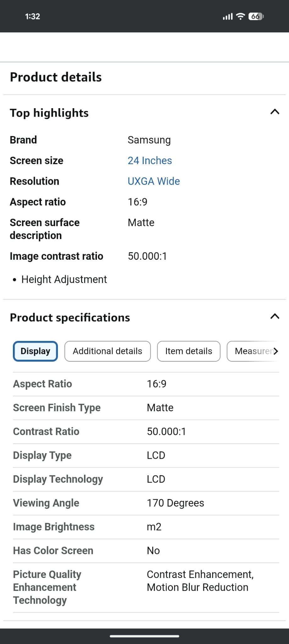Open the UXGA Wide resolution link
Image resolution: width=289 pixels, height=644 pixels.
[154, 181]
